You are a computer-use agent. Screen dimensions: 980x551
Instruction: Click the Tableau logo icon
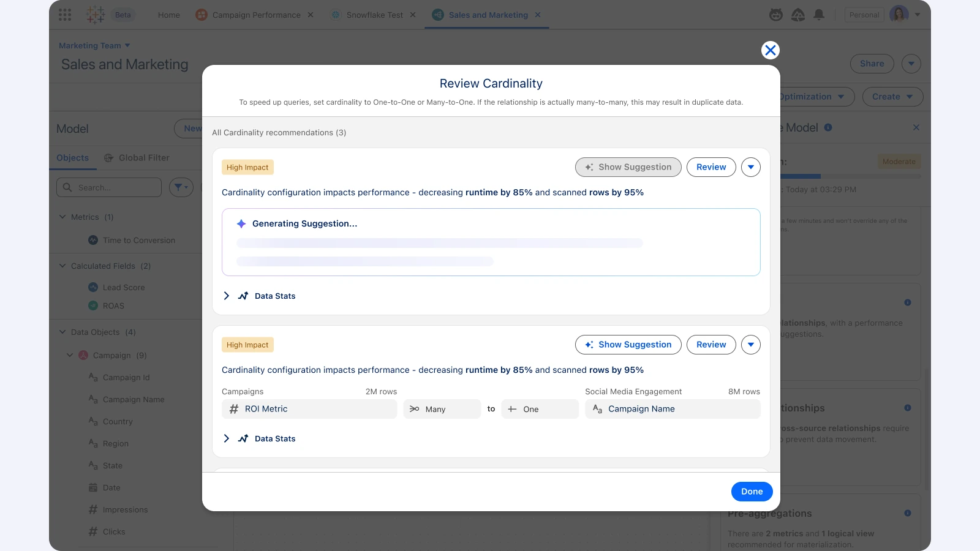point(96,15)
